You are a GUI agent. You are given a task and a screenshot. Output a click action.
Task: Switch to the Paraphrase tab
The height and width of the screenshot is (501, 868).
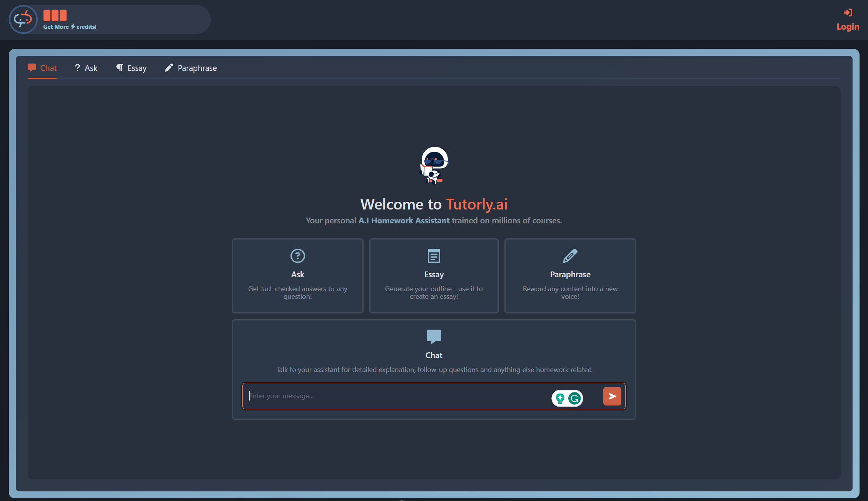point(191,68)
